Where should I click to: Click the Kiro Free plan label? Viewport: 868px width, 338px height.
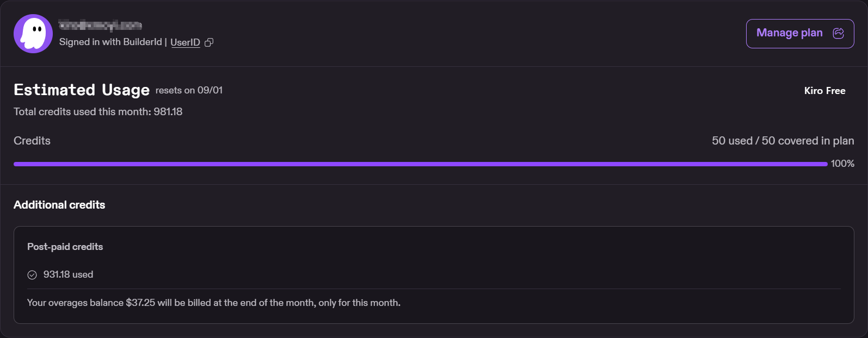tap(824, 91)
